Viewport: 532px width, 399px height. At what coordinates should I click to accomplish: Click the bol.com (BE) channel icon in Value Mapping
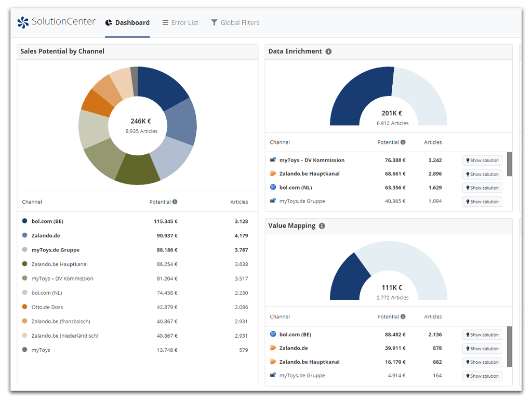tap(273, 334)
